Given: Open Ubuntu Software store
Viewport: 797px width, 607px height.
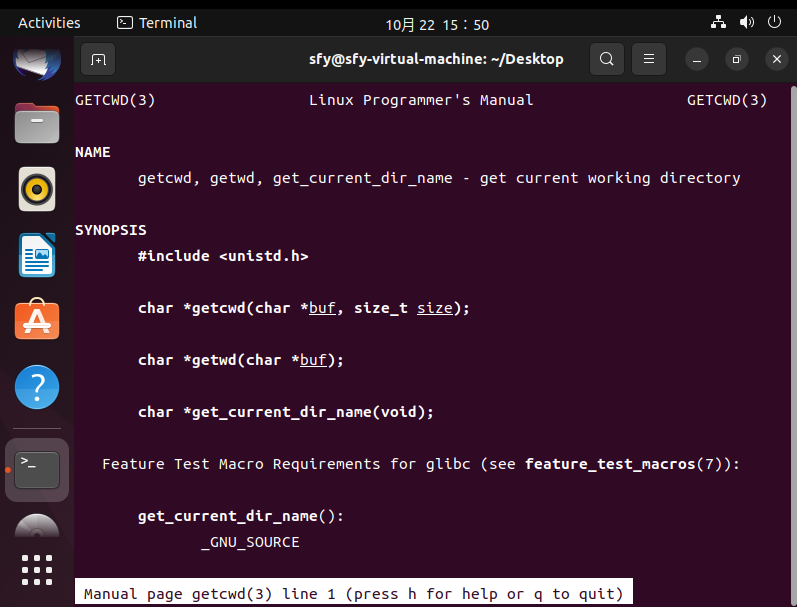Looking at the screenshot, I should tap(37, 319).
